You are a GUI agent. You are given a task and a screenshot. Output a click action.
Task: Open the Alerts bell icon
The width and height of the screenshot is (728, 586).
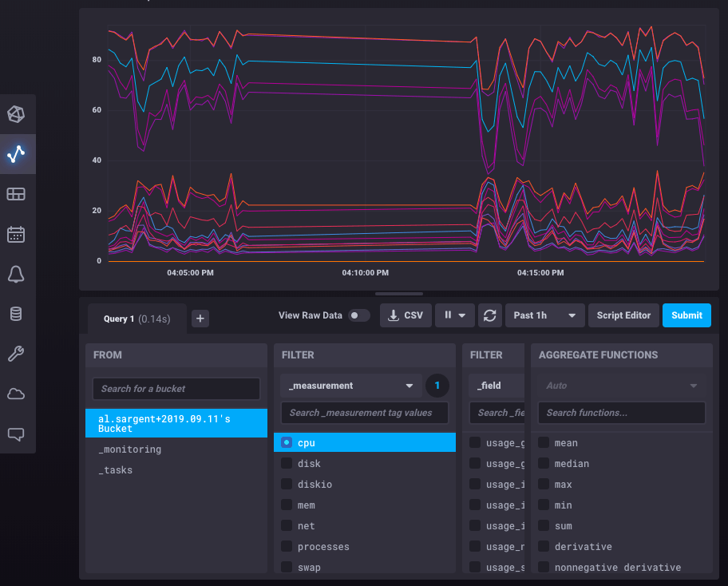pyautogui.click(x=18, y=273)
